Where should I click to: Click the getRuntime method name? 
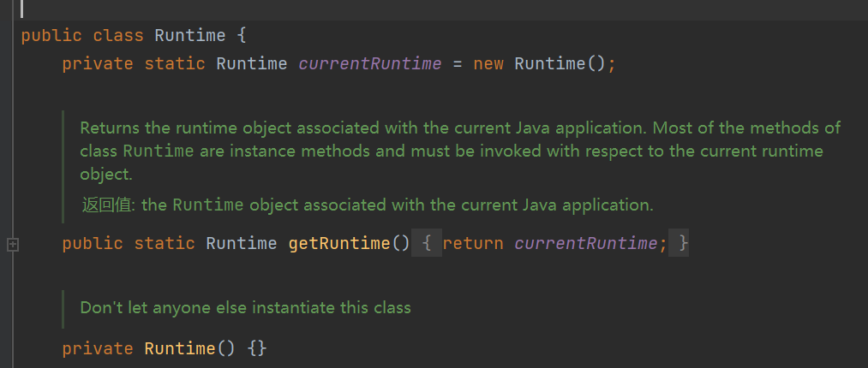[x=338, y=244]
